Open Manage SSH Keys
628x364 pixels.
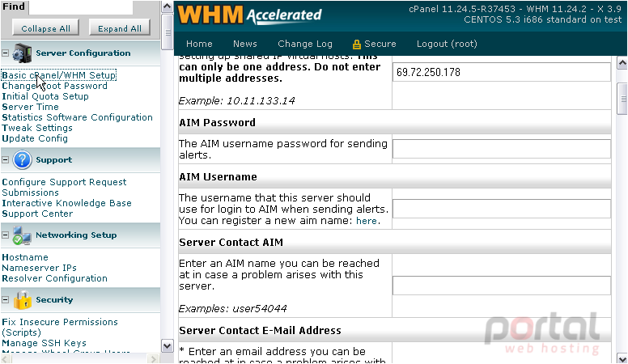tap(44, 343)
